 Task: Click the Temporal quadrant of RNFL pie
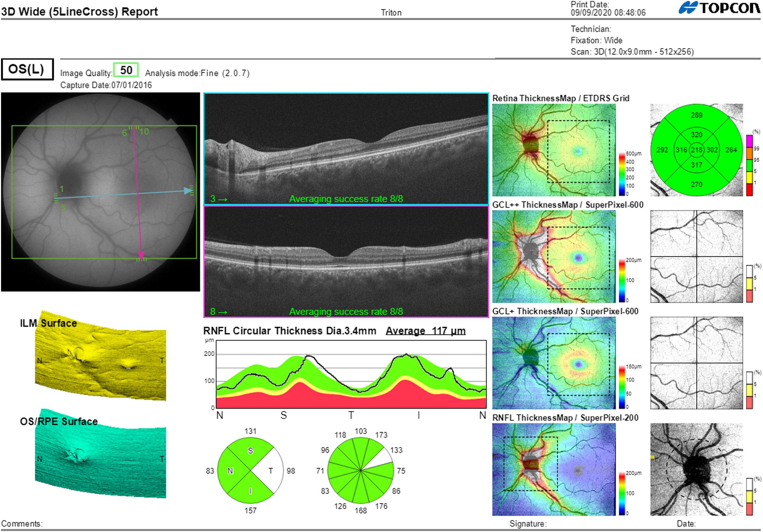pyautogui.click(x=271, y=471)
